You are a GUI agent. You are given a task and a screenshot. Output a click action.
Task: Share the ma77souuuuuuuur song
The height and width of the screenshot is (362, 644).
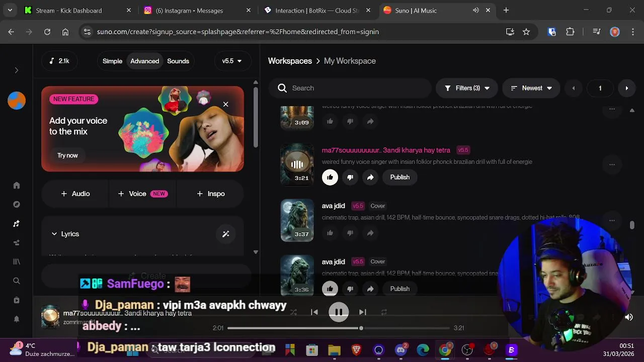click(x=370, y=177)
